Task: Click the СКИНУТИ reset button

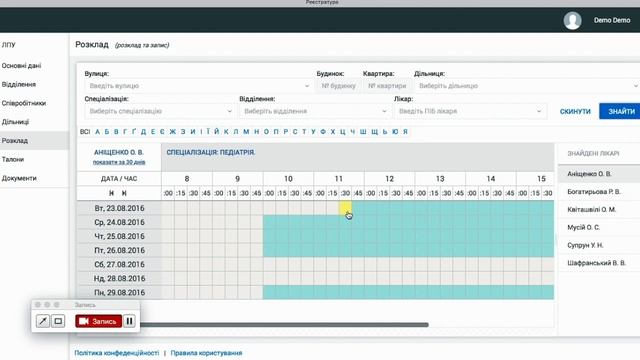Action: [x=575, y=111]
